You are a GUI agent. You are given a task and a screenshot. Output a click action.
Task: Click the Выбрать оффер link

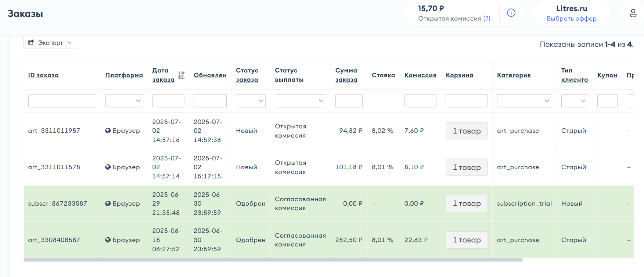[x=572, y=18]
